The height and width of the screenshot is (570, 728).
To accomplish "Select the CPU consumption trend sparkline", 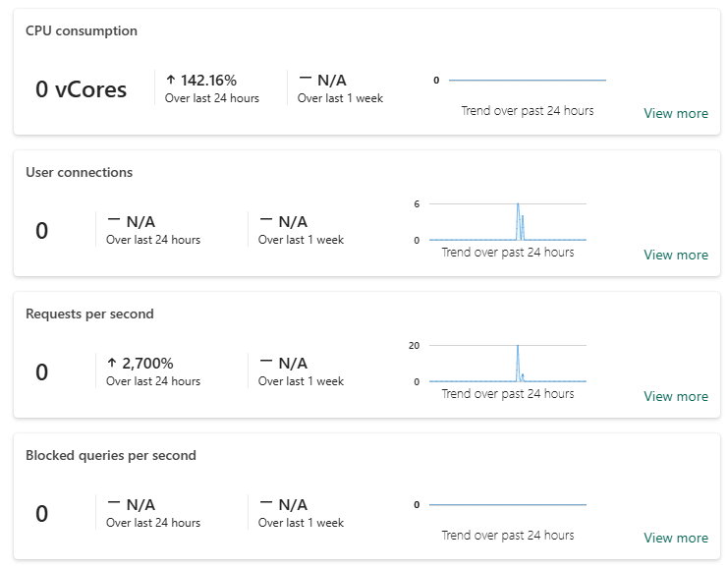I will 527,81.
